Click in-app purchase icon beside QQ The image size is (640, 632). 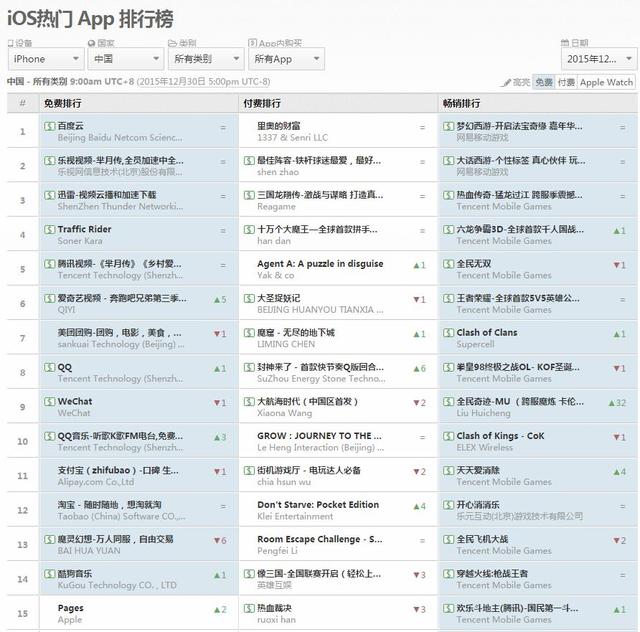point(49,367)
